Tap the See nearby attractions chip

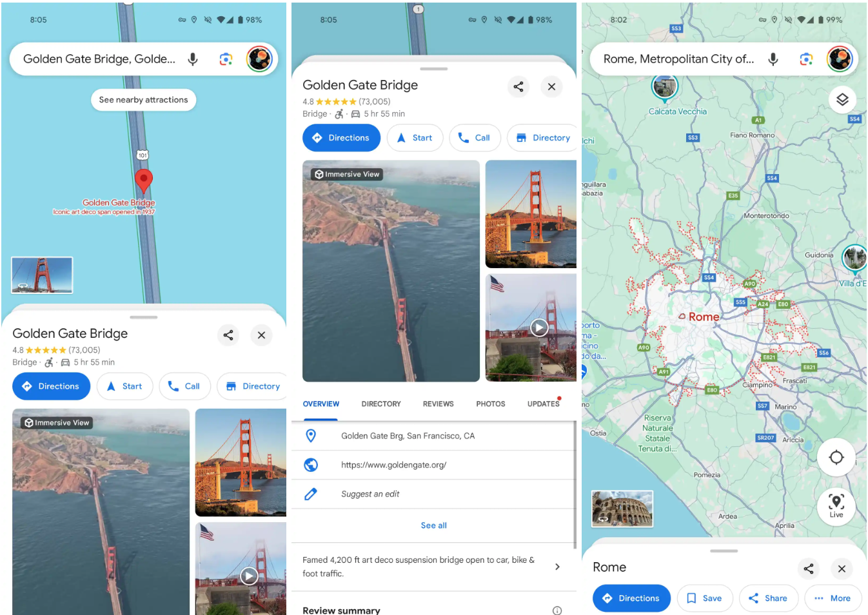tap(144, 100)
